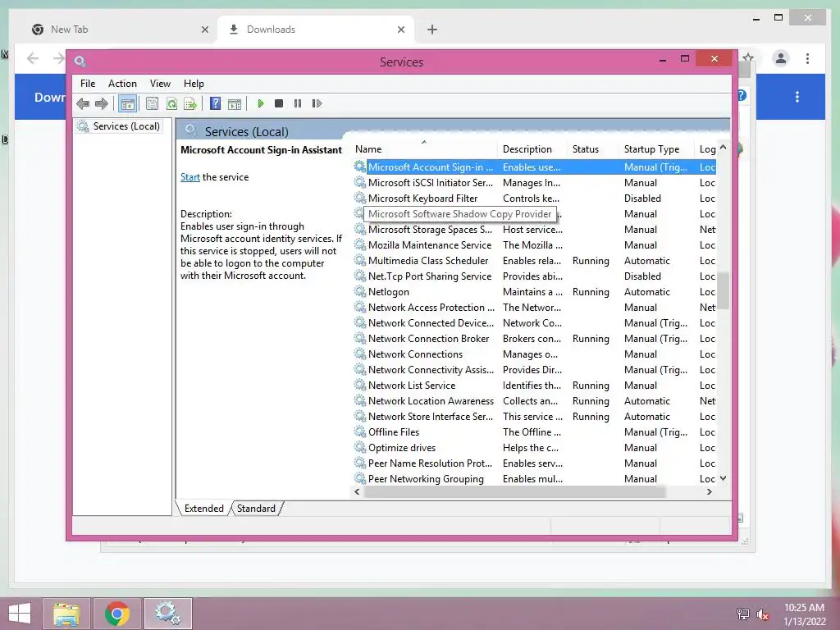Viewport: 840px width, 630px height.
Task: Open the Action menu
Action: [x=122, y=84]
